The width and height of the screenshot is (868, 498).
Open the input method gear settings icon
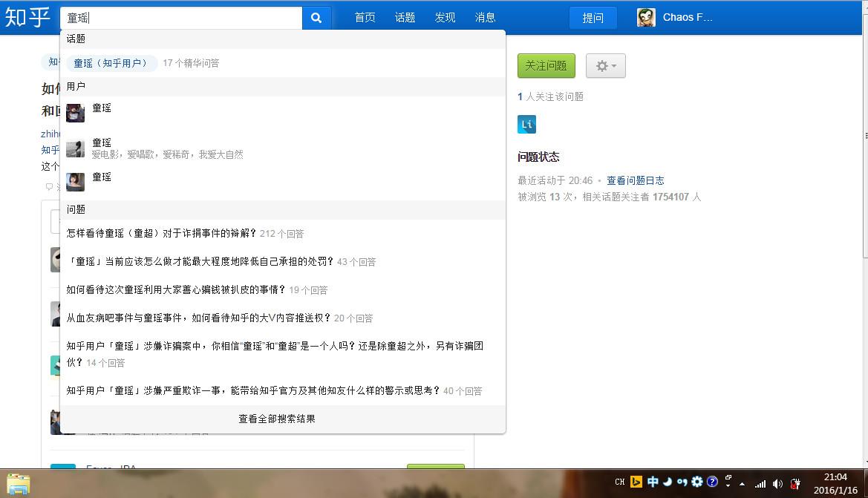(x=697, y=482)
